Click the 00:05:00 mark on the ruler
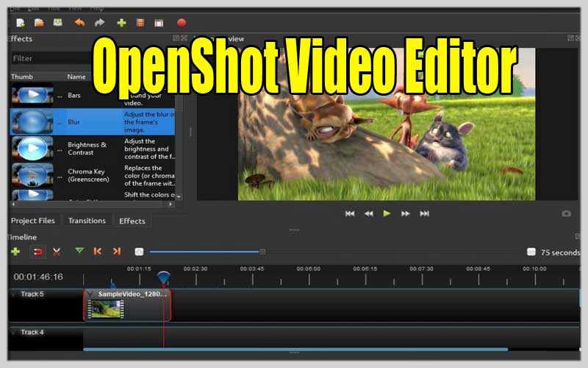This screenshot has width=588, height=368. pos(309,269)
